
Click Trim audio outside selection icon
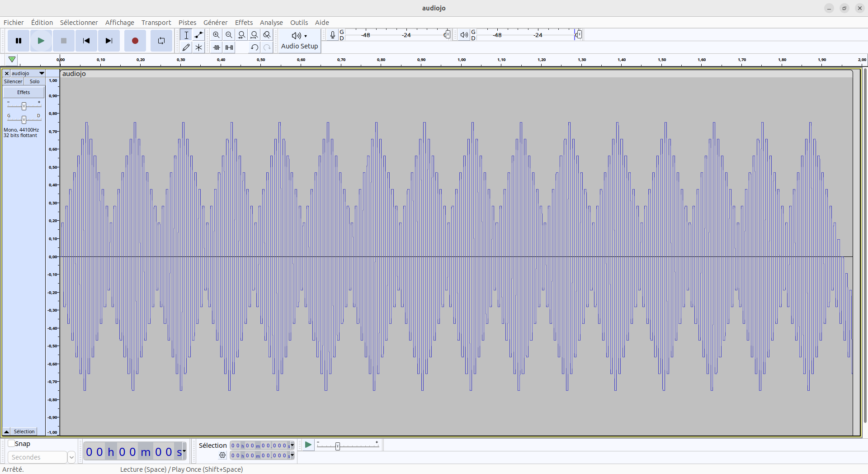[217, 47]
